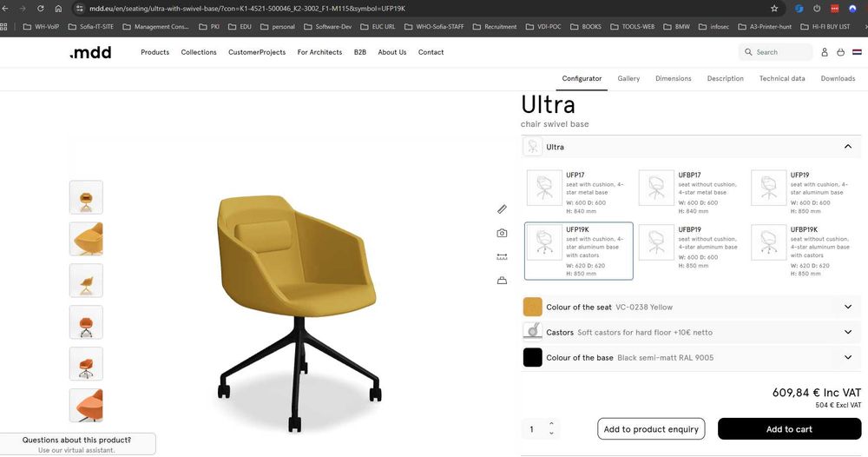View the first front-view chair thumbnail
Screen dimensions: 868x457
86,197
